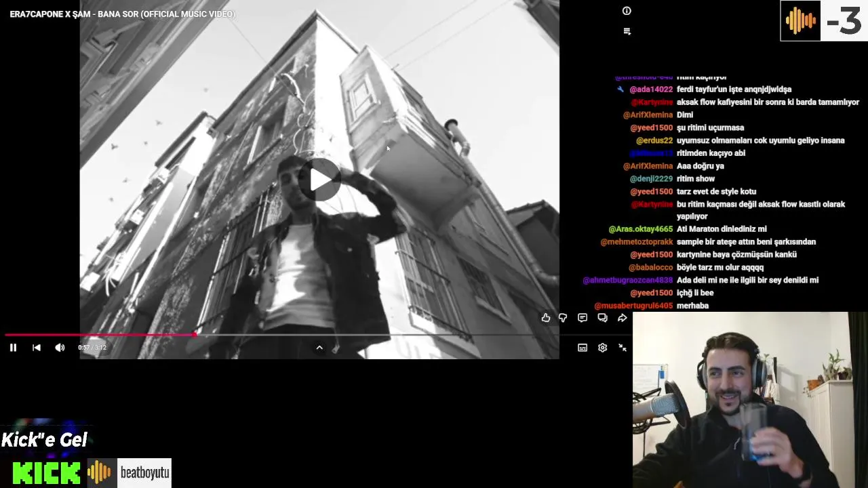
Task: Pause the video with the pause button
Action: (13, 348)
